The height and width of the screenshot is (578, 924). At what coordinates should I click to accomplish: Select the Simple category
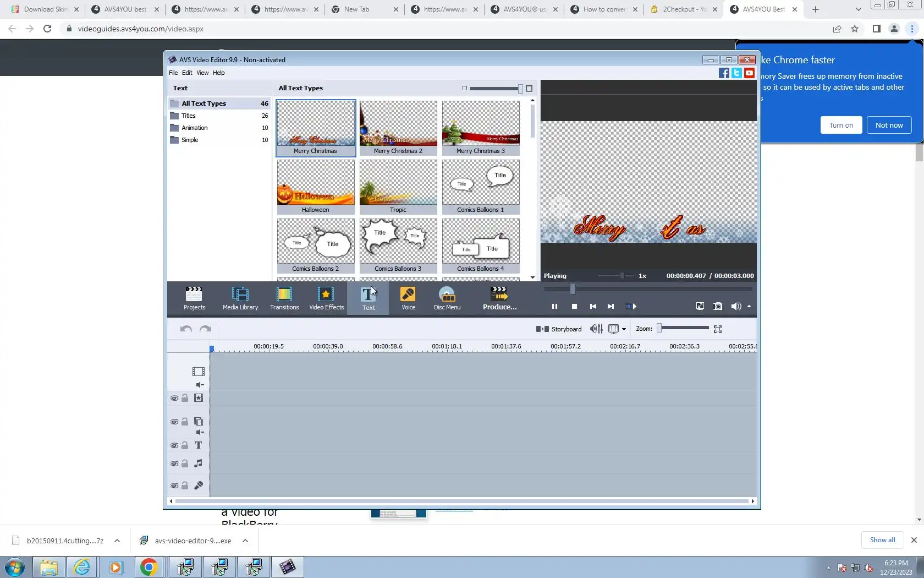[x=219, y=140]
